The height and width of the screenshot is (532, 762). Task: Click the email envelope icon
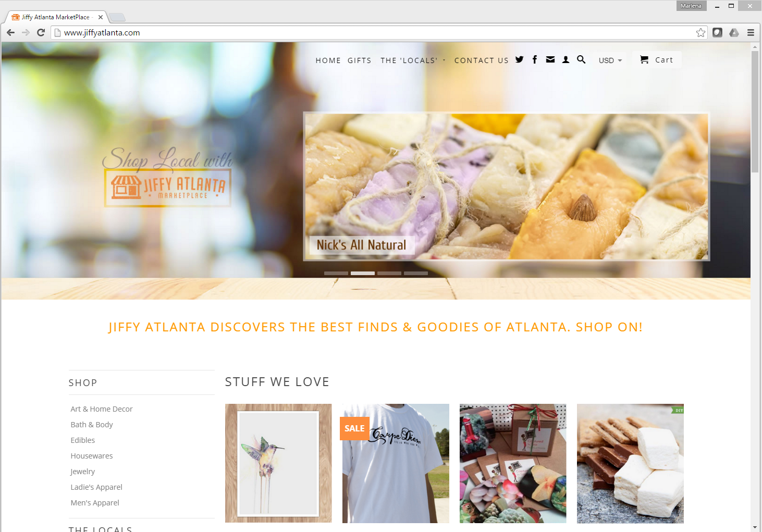click(x=550, y=59)
